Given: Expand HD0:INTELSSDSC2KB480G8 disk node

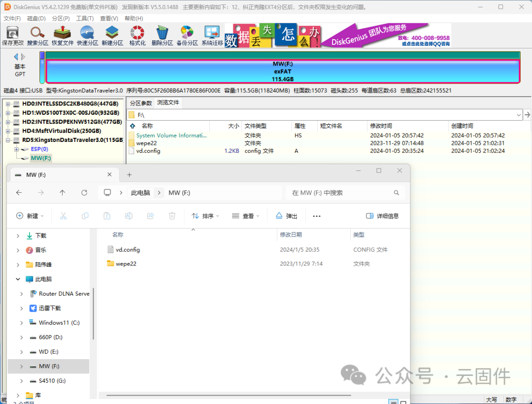Looking at the screenshot, I should point(8,104).
